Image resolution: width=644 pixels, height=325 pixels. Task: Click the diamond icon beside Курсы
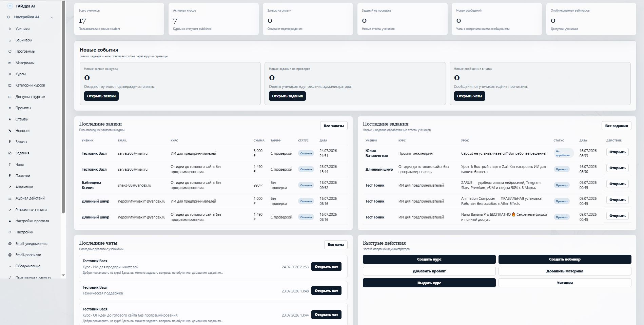pos(10,74)
